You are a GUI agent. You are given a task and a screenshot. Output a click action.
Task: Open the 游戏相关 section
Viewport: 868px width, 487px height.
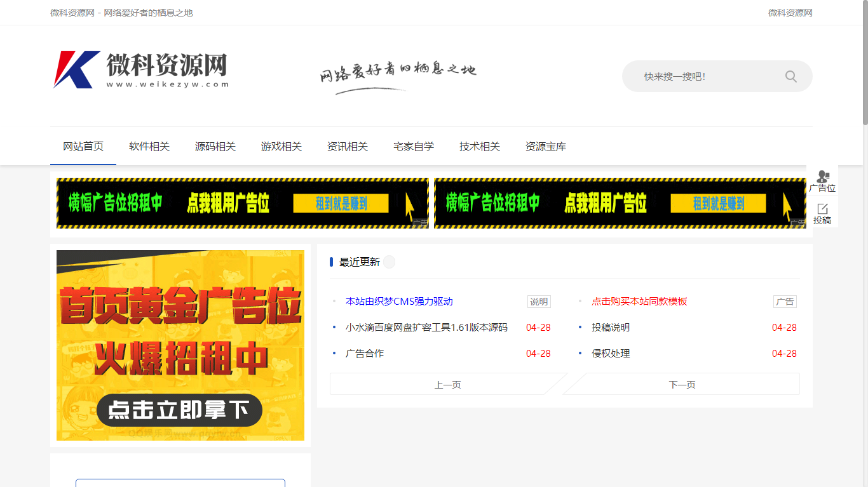click(x=281, y=146)
